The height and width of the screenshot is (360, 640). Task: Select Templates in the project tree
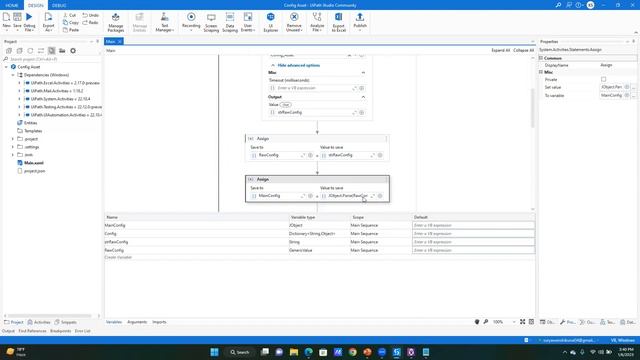33,131
